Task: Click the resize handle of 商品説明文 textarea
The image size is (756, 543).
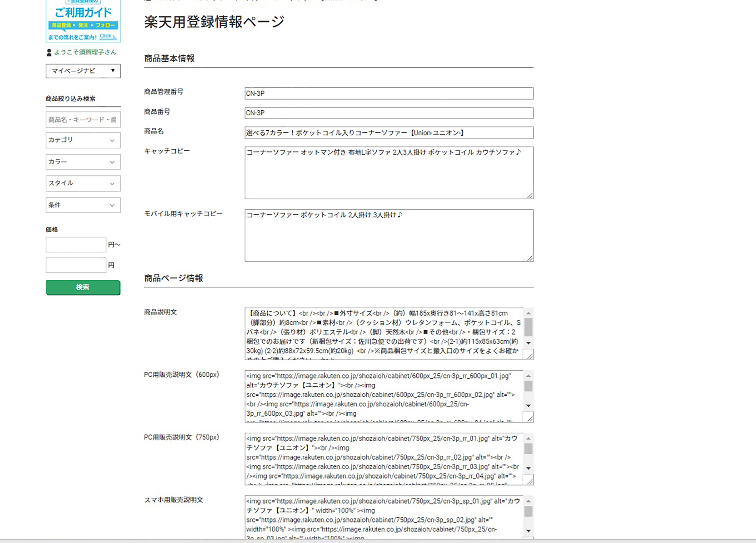Action: click(x=530, y=356)
